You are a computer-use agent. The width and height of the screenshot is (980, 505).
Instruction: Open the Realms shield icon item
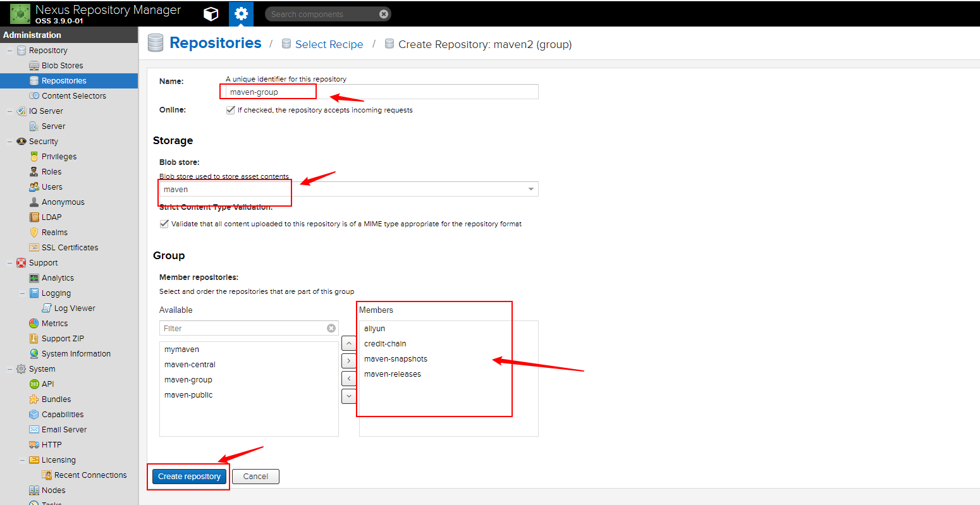click(34, 233)
